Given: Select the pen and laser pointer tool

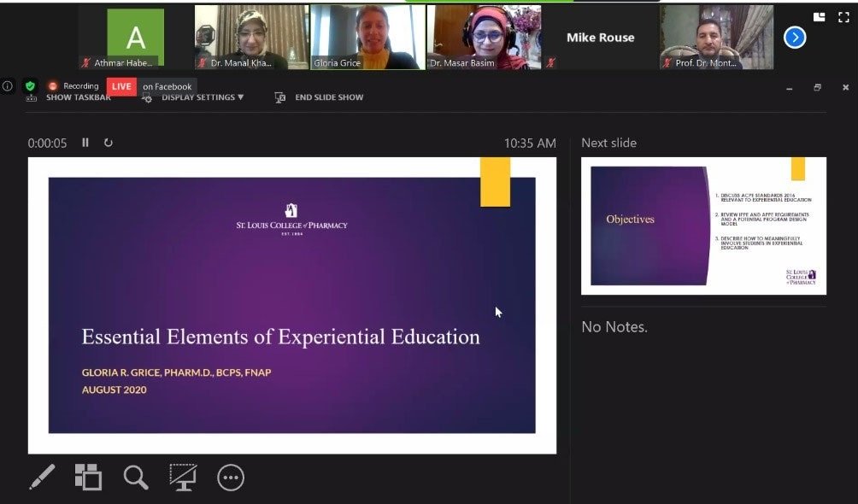Looking at the screenshot, I should click(42, 477).
